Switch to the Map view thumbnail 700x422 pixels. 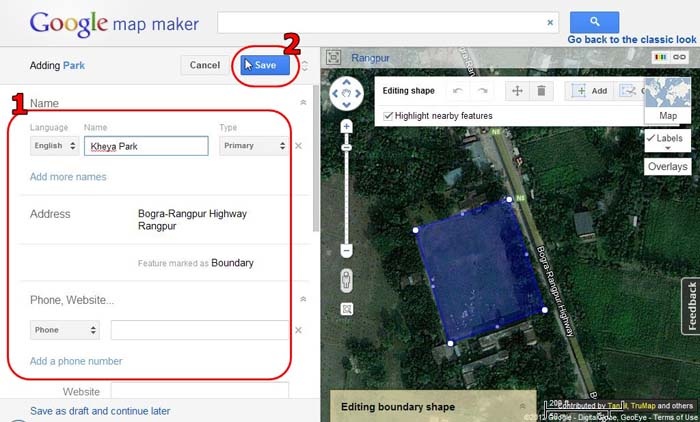[667, 100]
